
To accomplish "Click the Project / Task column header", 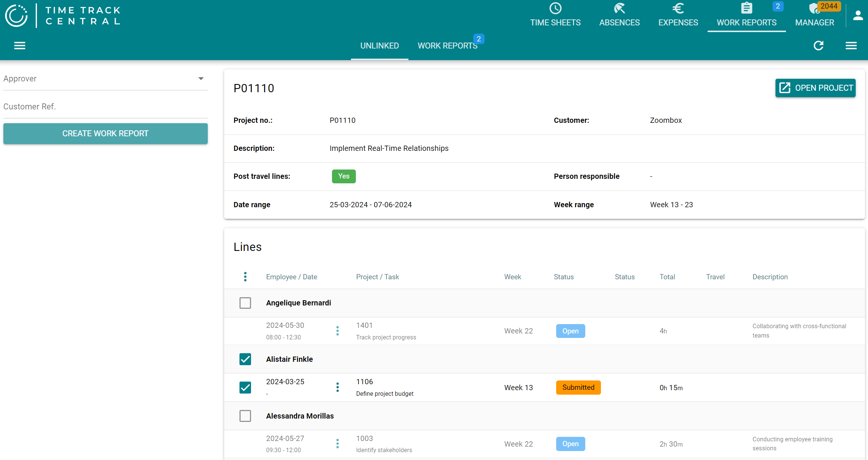I will click(x=377, y=277).
